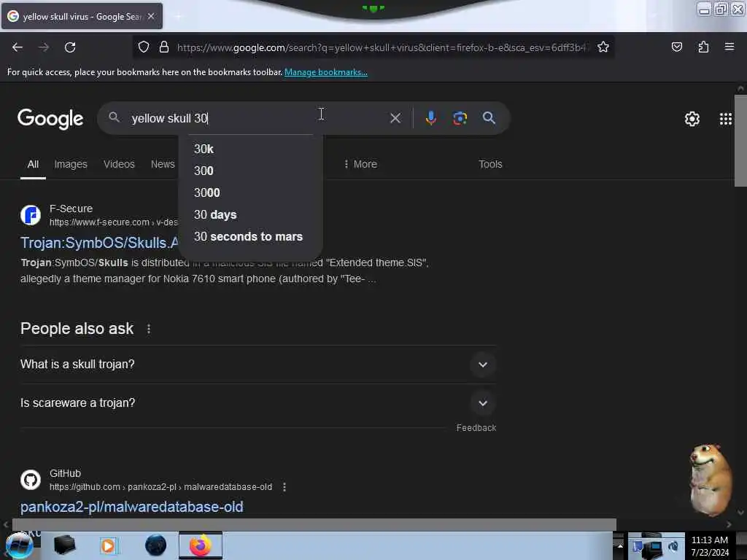Click the Windows Start orb
747x560 pixels.
point(19,545)
